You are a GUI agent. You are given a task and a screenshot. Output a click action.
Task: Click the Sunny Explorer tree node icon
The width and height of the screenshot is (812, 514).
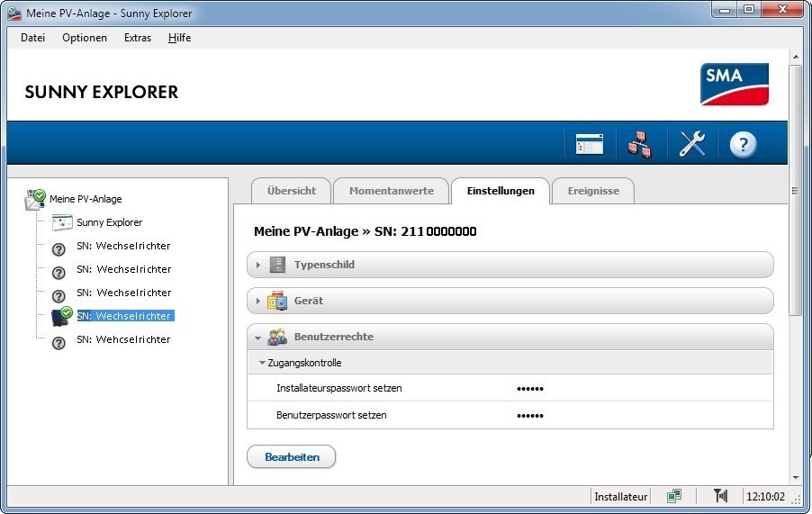point(62,222)
